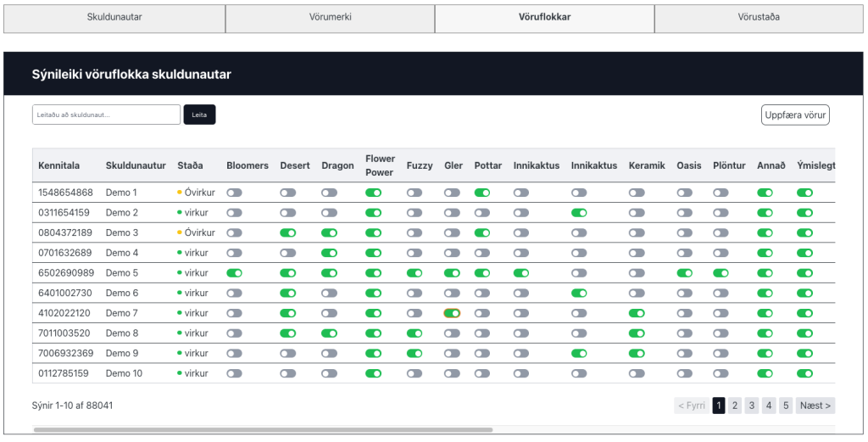The width and height of the screenshot is (868, 442).
Task: Turn off Ýmislegt for Demo 6
Action: coord(805,293)
